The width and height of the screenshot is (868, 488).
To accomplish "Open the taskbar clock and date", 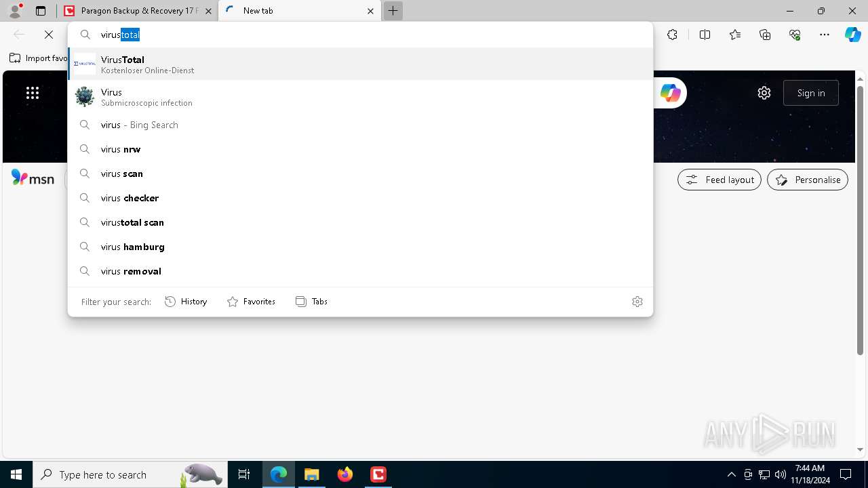I will coord(812,474).
